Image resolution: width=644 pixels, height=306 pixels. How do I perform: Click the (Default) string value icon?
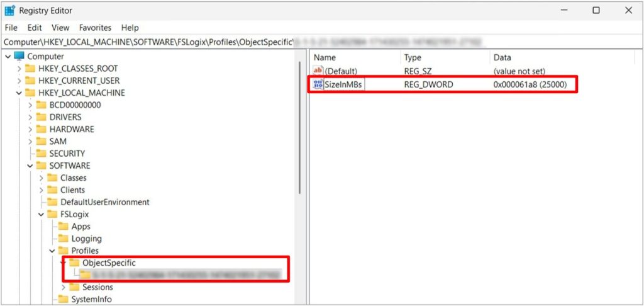(x=318, y=71)
